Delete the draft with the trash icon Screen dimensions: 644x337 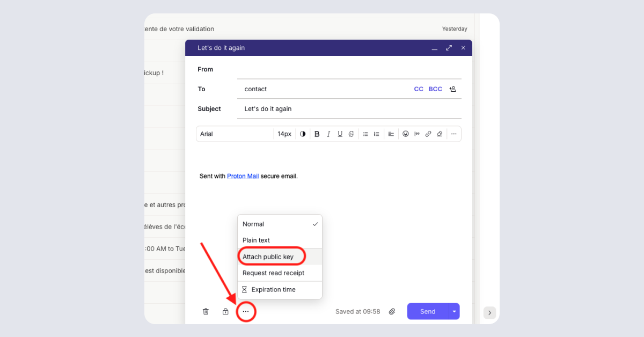pos(206,311)
